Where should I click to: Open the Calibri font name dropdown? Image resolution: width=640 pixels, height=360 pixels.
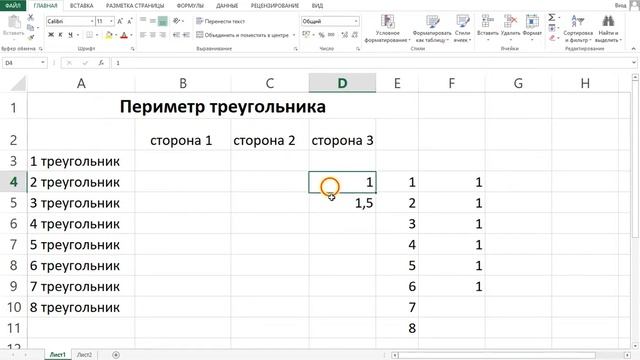pyautogui.click(x=92, y=21)
